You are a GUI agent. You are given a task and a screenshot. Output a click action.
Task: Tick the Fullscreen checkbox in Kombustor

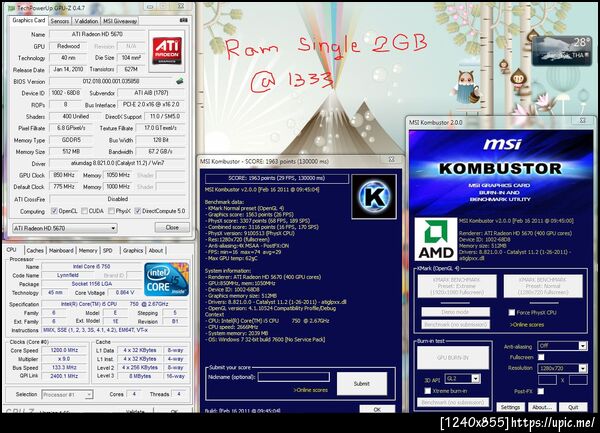click(x=541, y=357)
